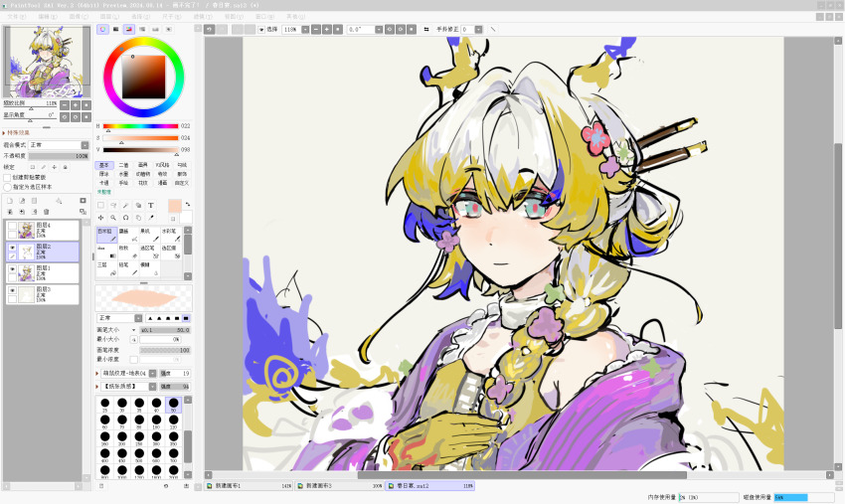Select the lasso selection tool
Viewport: 845px width, 504px height.
113,206
